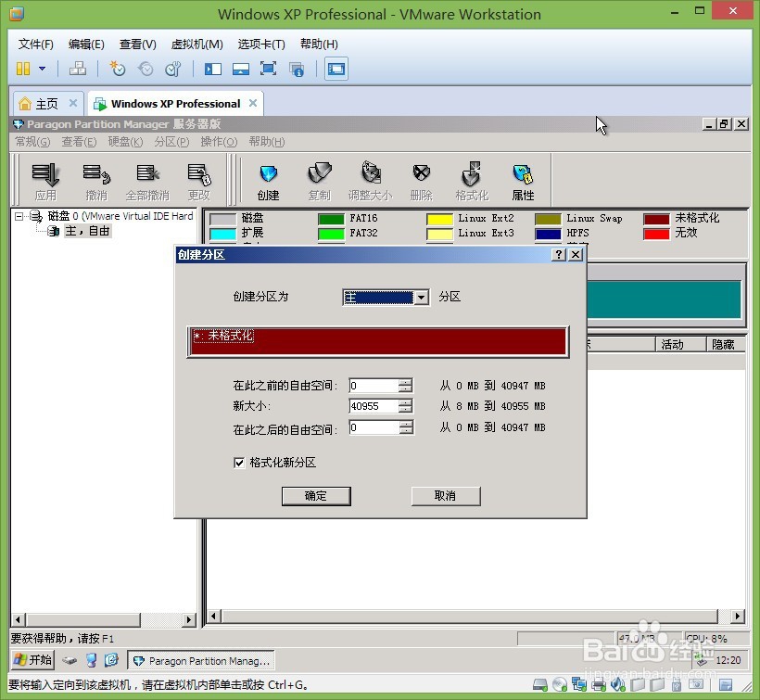Click the send Ctrl+Alt+Del toolbar icon
Image resolution: width=760 pixels, height=700 pixels.
click(x=78, y=69)
